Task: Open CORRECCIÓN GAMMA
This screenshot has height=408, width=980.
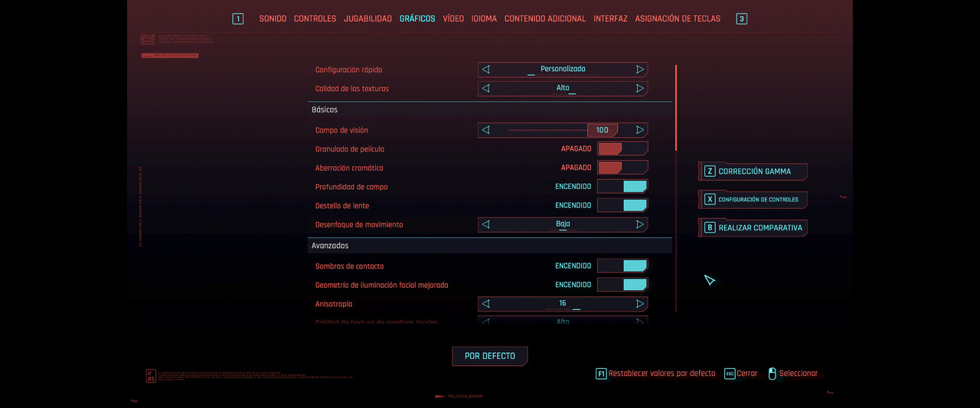Action: tap(754, 171)
